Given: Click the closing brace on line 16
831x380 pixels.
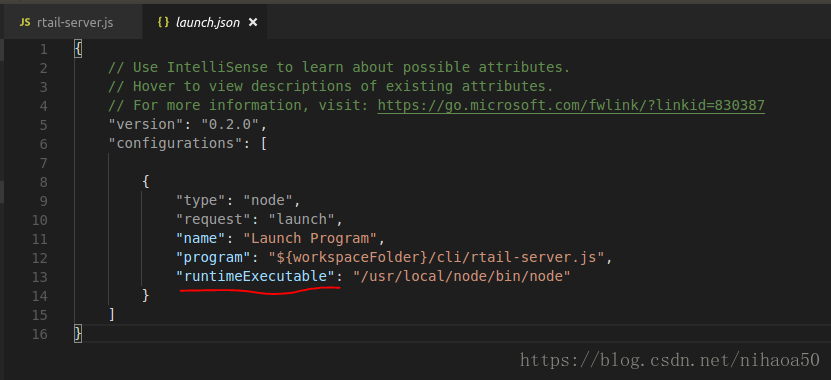Looking at the screenshot, I should 78,333.
